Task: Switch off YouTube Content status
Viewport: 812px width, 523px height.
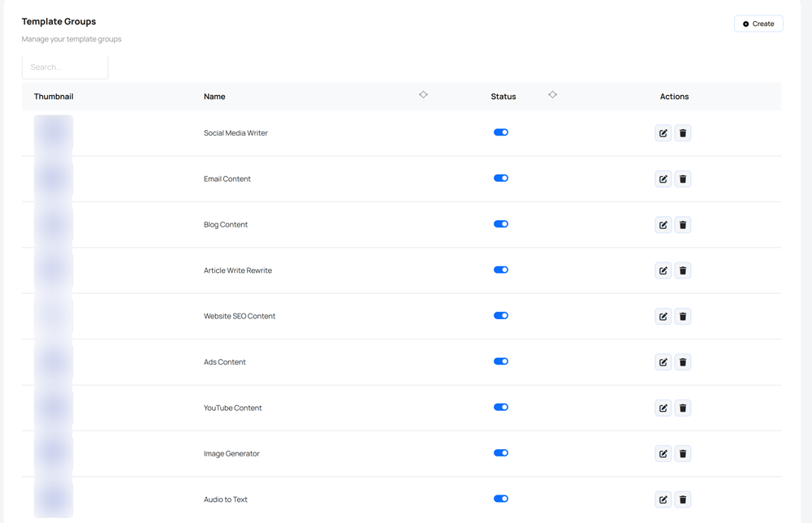Action: tap(501, 408)
